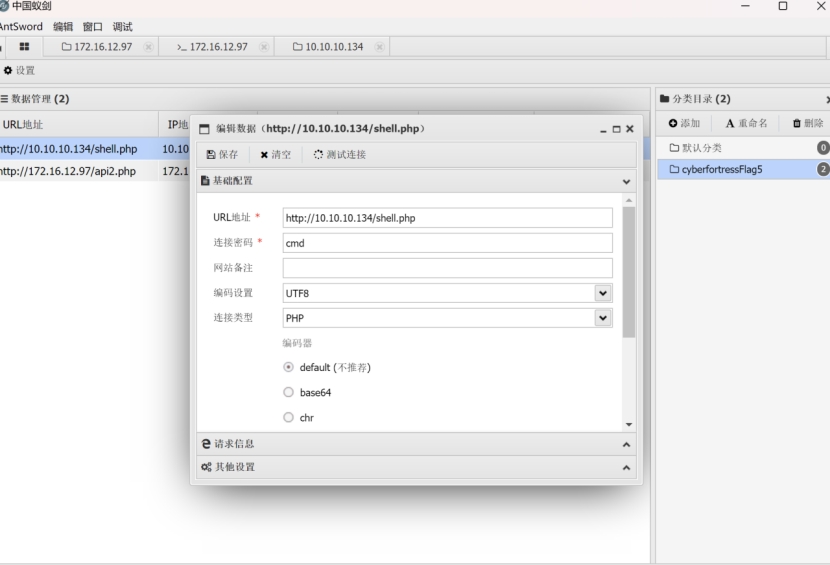
Task: Expand the 其他设置 section chevron
Action: pyautogui.click(x=626, y=468)
